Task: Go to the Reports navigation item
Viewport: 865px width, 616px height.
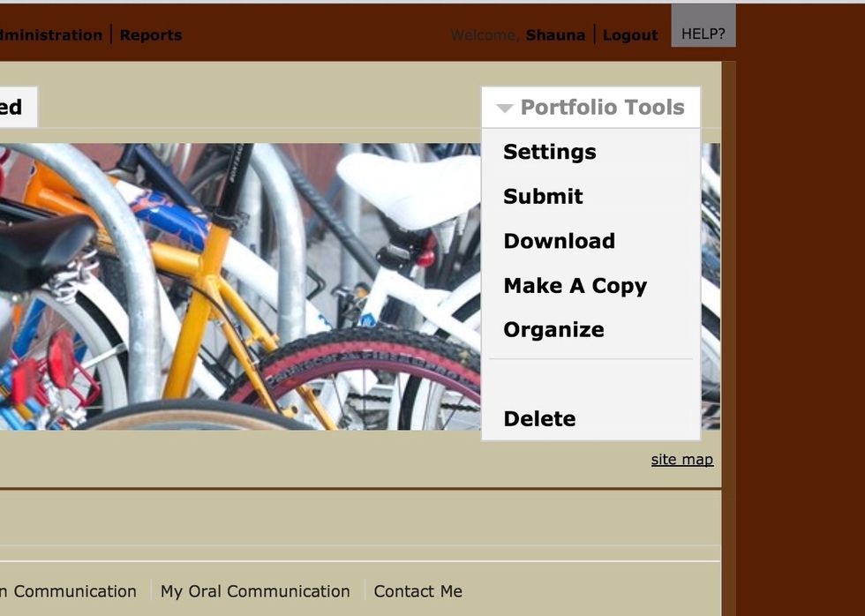Action: (151, 35)
